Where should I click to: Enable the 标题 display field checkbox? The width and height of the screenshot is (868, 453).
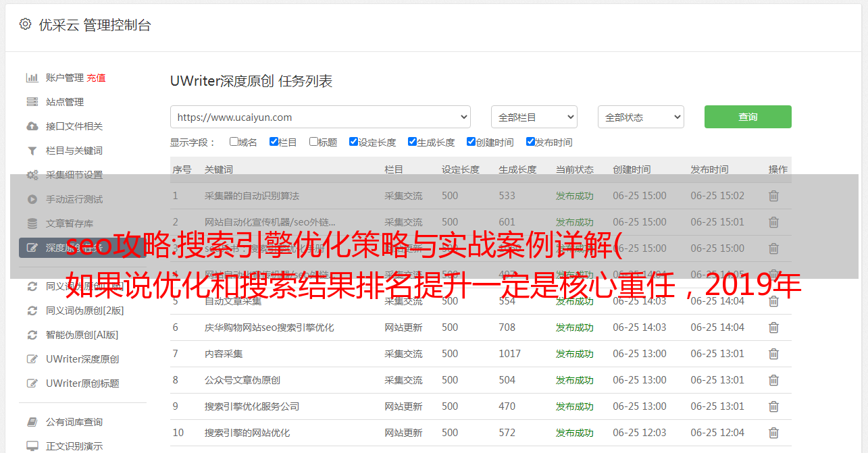coord(313,142)
